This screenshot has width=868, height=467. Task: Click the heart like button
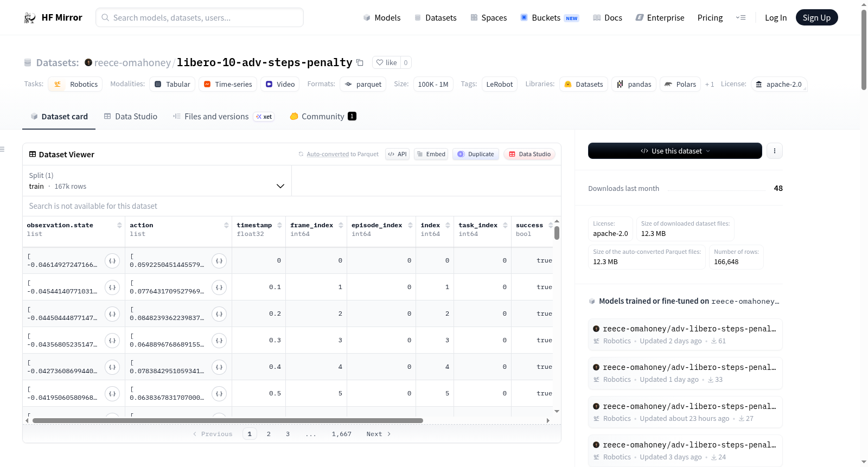tap(387, 62)
